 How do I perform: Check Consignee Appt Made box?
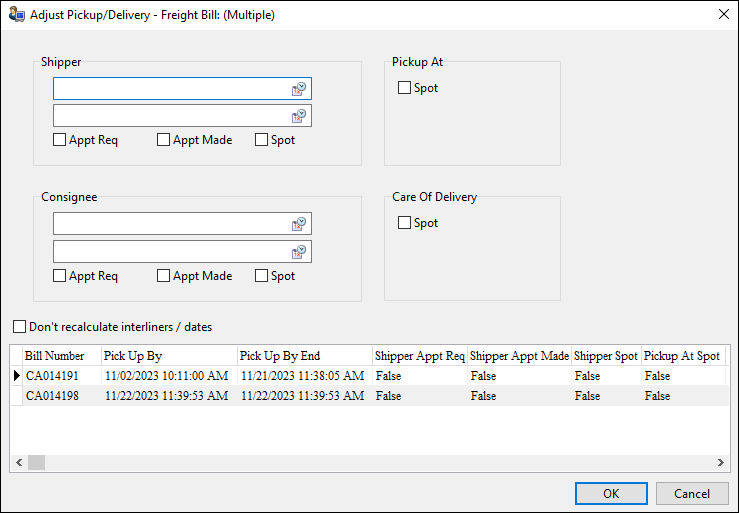pos(164,276)
